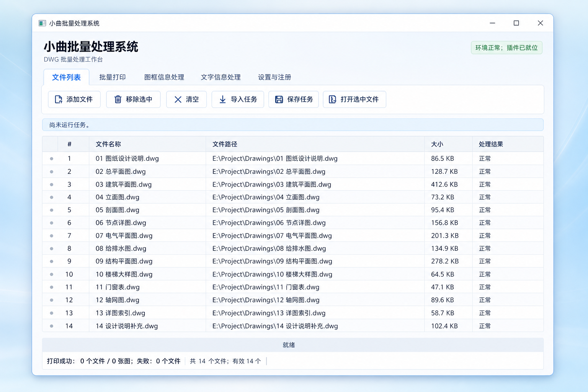Click the DWG 批量处理工作台 subtitle
588x392 pixels.
pos(73,60)
